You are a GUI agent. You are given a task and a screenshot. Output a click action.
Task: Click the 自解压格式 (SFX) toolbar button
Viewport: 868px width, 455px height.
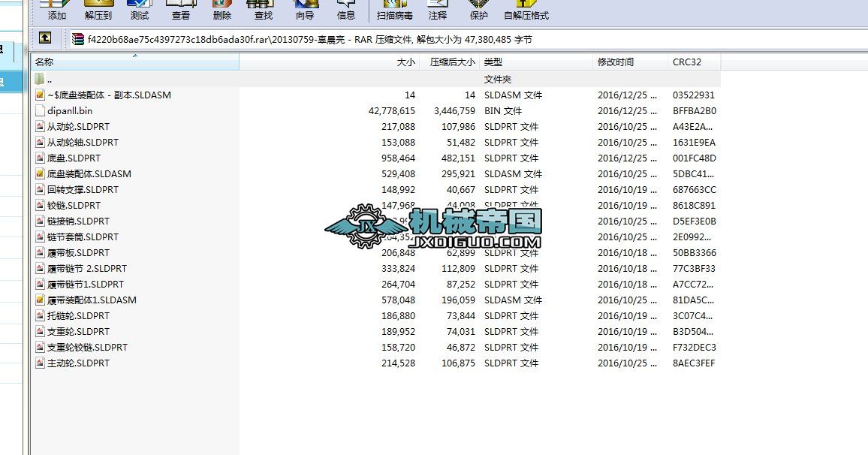pyautogui.click(x=526, y=11)
